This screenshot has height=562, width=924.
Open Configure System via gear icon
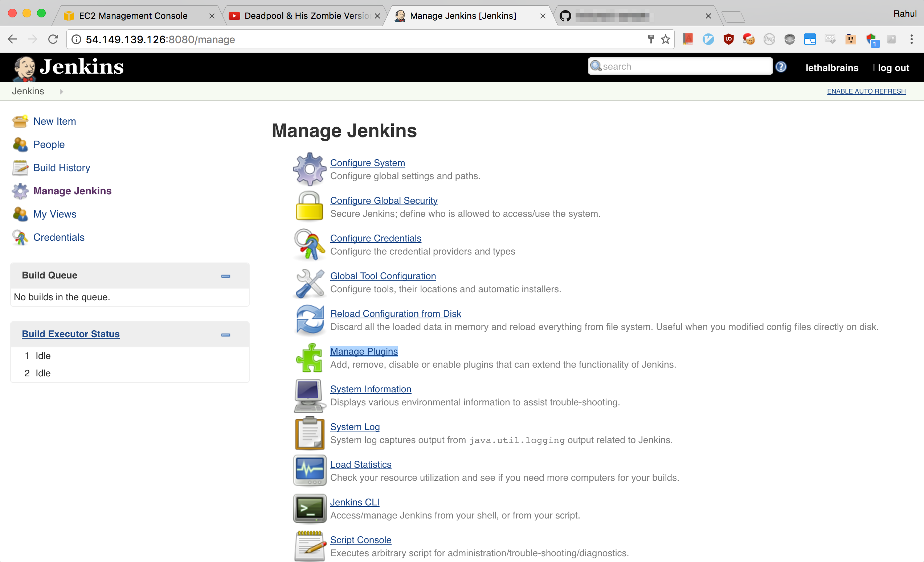tap(309, 169)
